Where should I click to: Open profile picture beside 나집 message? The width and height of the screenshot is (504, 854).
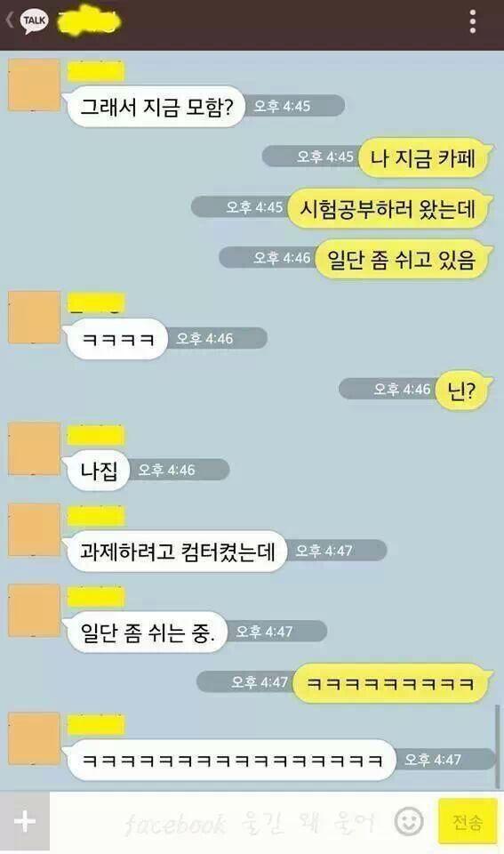point(34,448)
